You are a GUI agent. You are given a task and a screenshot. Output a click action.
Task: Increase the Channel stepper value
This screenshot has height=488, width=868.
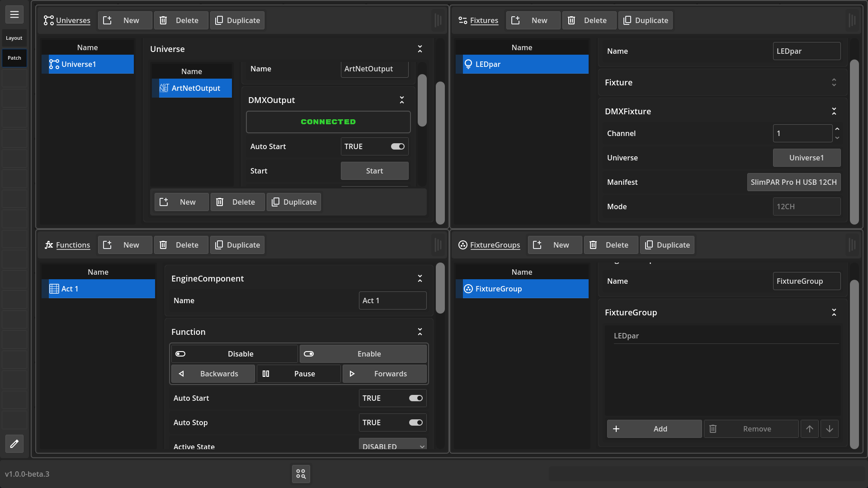[837, 129]
